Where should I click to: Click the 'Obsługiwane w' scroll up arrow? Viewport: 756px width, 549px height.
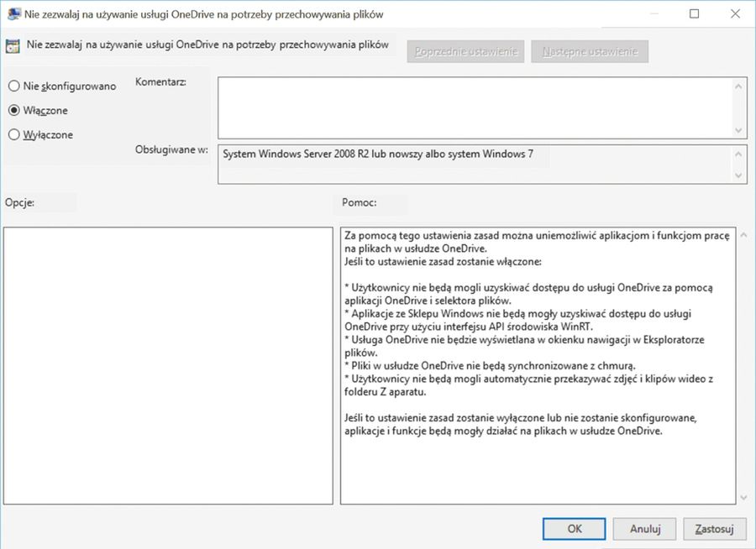[738, 154]
